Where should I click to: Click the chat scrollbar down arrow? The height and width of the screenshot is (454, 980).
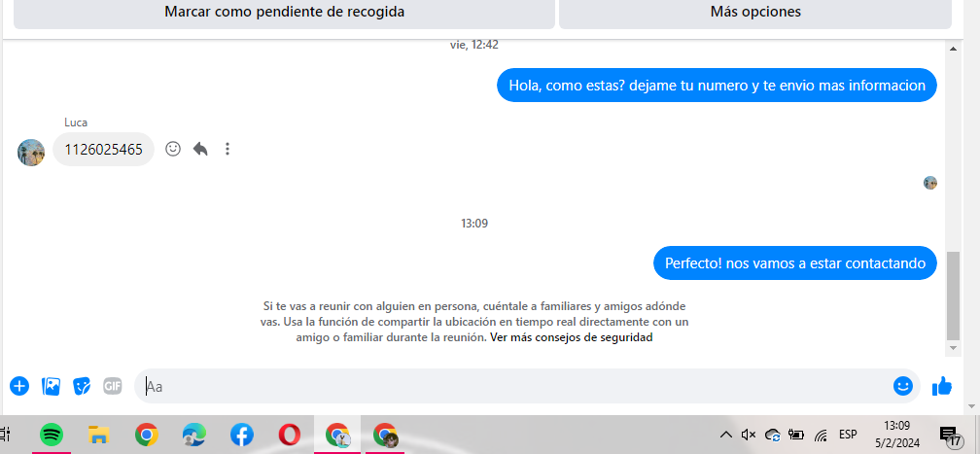[x=953, y=348]
